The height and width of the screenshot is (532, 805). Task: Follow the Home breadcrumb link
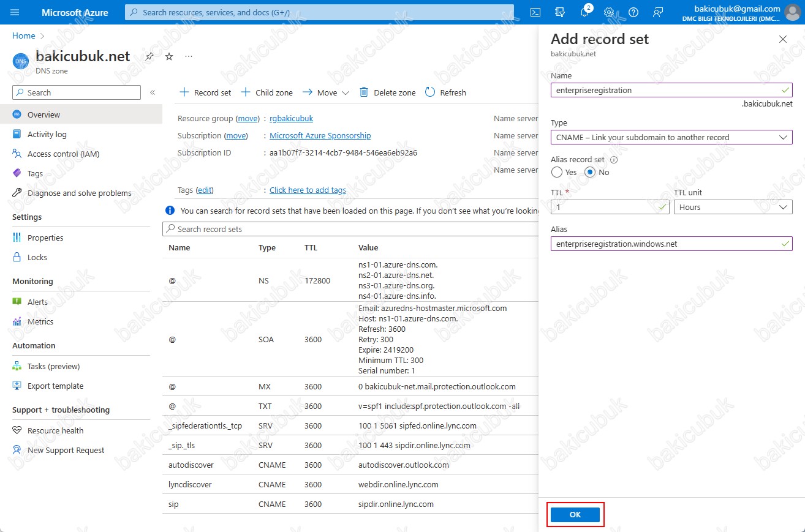click(x=24, y=36)
